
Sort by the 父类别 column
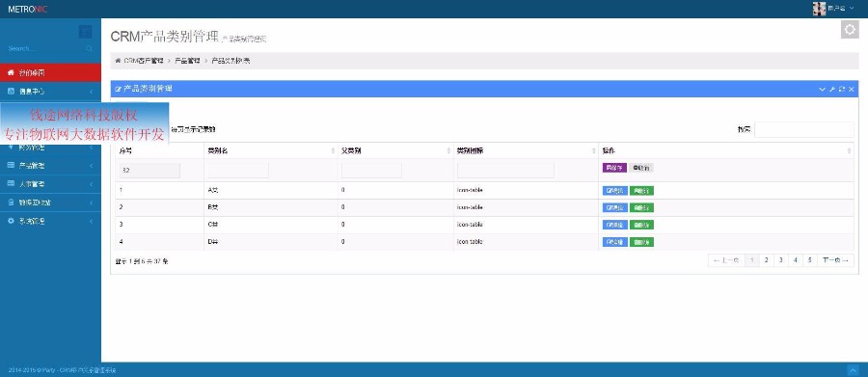(395, 150)
